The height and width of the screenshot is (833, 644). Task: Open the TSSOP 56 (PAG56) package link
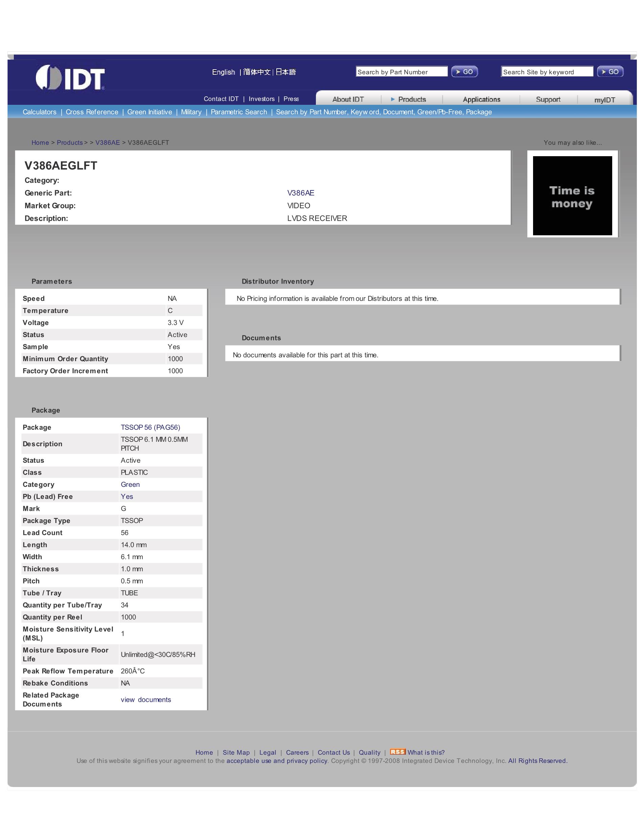tap(150, 427)
